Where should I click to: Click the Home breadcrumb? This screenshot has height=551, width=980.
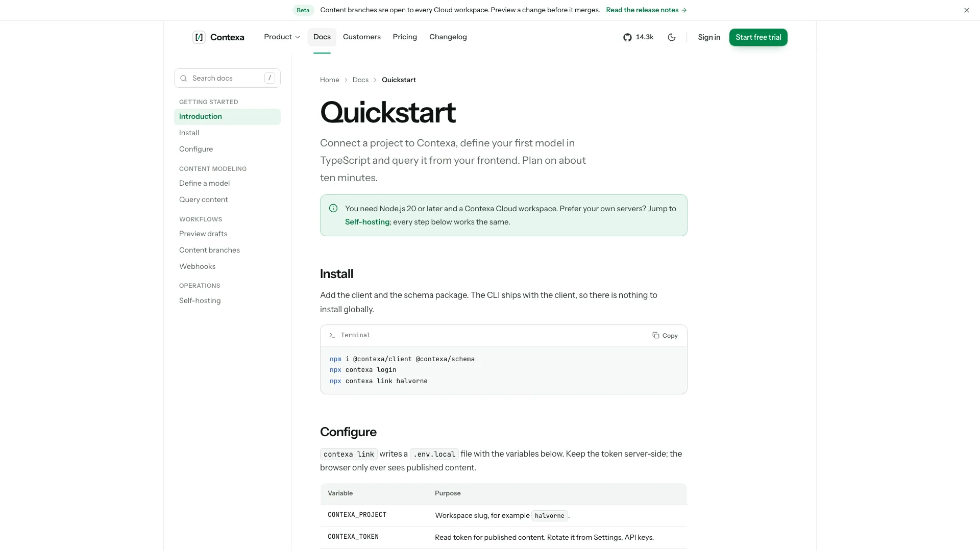(329, 80)
